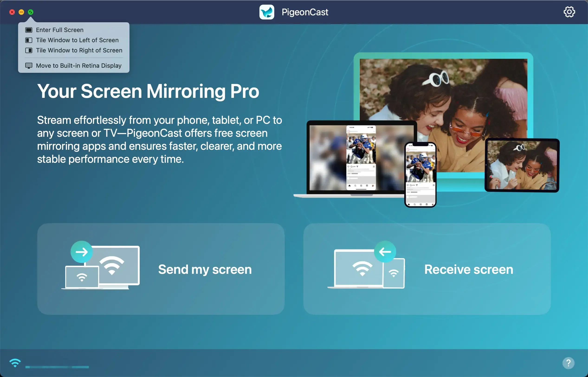Click the green zoom window button
The image size is (588, 377).
point(31,12)
